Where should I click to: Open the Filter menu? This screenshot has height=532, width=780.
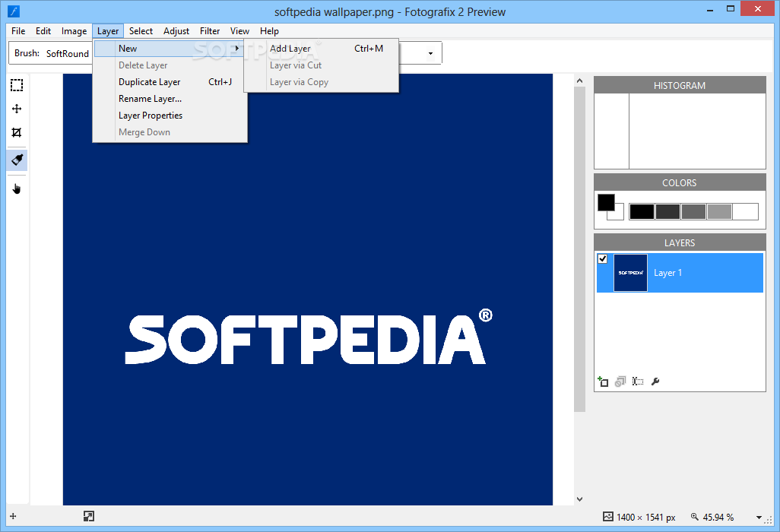pos(210,31)
